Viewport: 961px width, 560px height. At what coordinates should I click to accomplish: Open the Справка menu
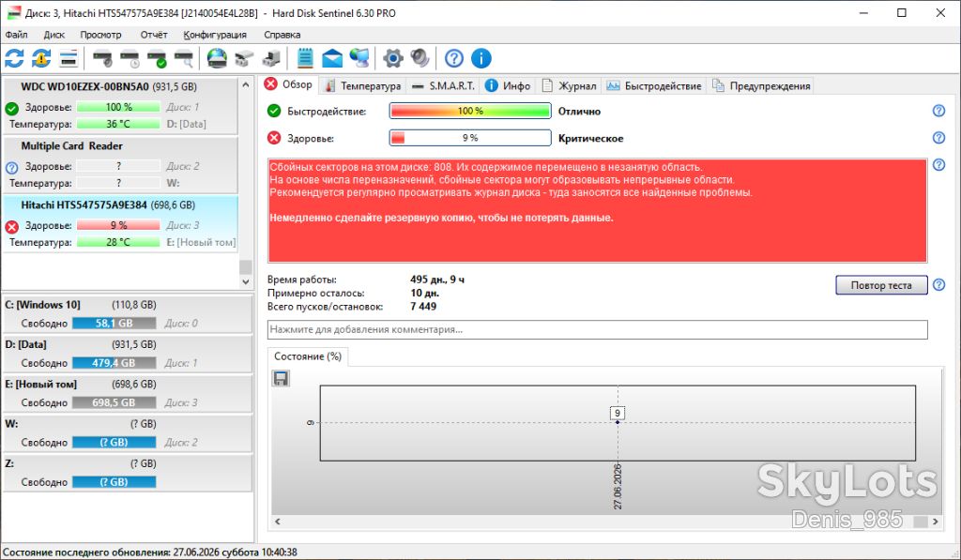click(x=282, y=35)
